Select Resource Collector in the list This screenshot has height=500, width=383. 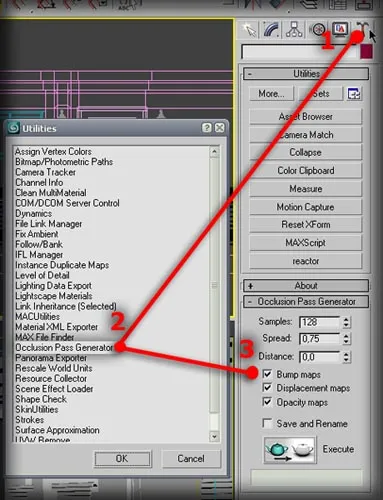click(51, 379)
